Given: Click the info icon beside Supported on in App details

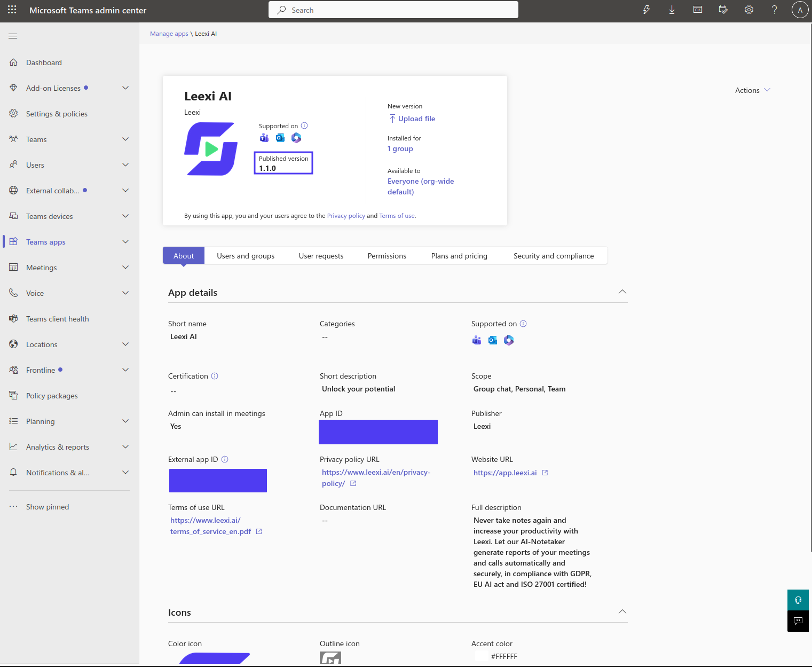Looking at the screenshot, I should pos(523,324).
